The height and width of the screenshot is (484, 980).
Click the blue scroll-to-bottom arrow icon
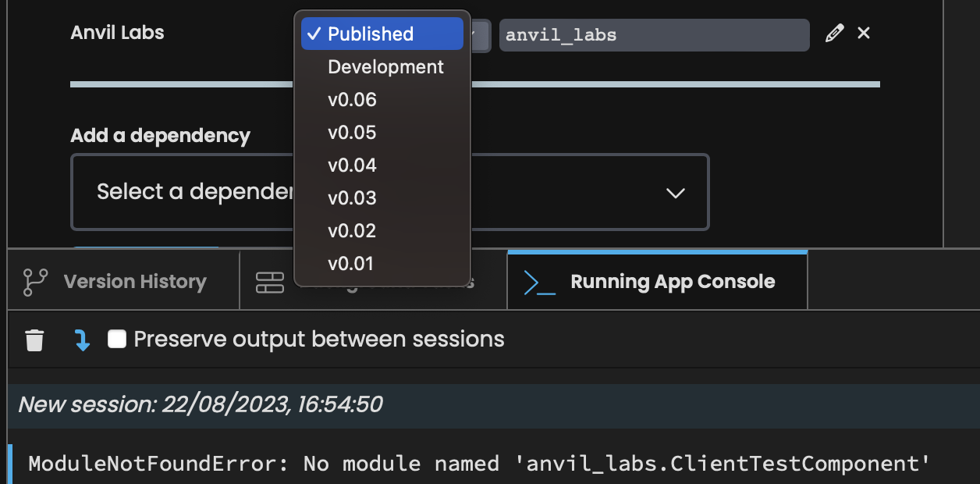[x=82, y=340]
